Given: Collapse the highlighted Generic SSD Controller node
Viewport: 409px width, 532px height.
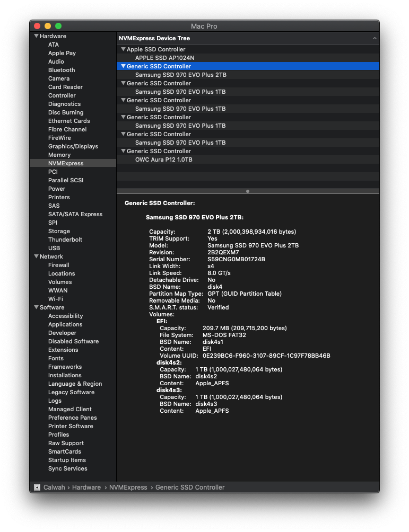Looking at the screenshot, I should [123, 66].
